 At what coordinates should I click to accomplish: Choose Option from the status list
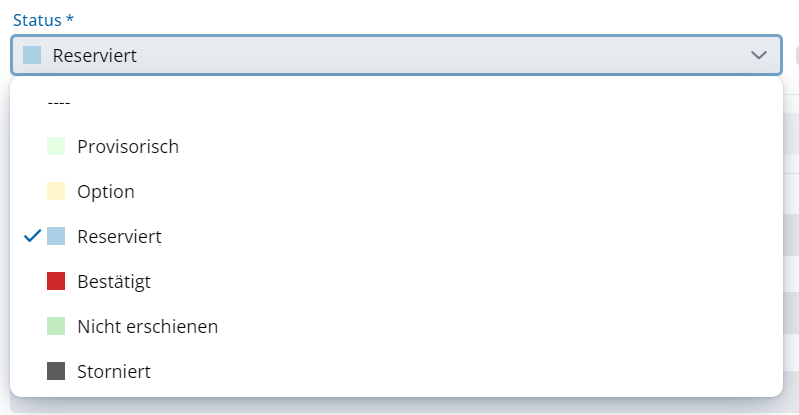point(105,191)
